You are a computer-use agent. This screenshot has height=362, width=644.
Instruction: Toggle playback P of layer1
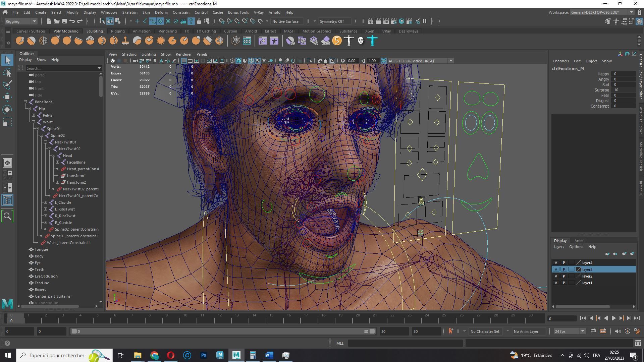[x=564, y=283]
